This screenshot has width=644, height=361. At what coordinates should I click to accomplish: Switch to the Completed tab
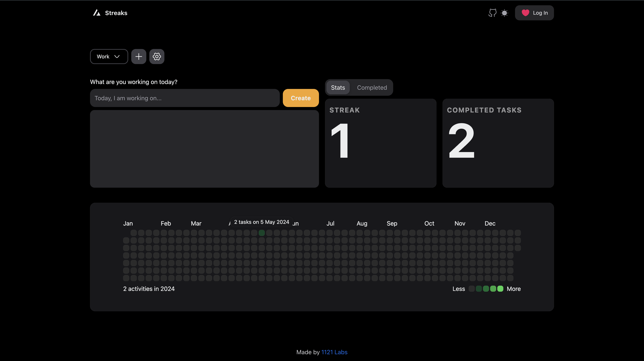[372, 88]
